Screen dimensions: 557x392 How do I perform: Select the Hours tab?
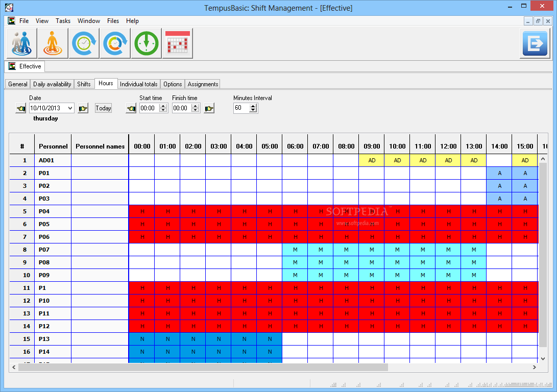(106, 83)
